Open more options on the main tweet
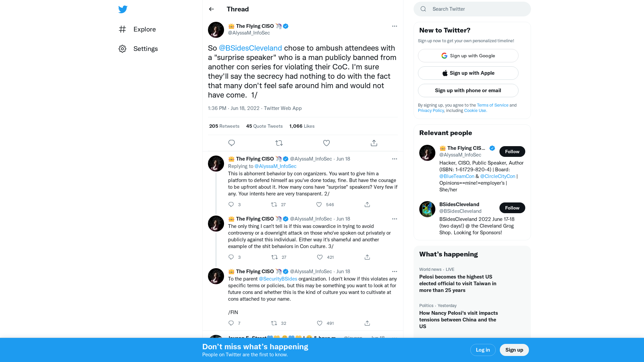644x362 pixels. pyautogui.click(x=394, y=26)
